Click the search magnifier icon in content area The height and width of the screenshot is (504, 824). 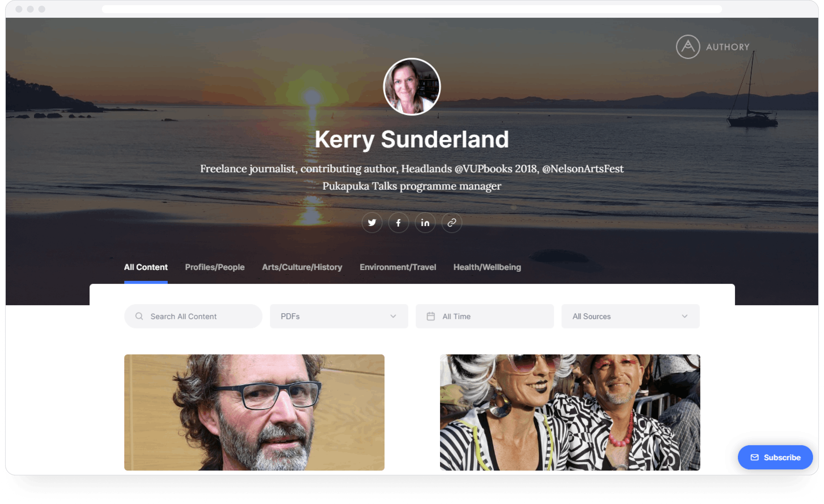(140, 316)
